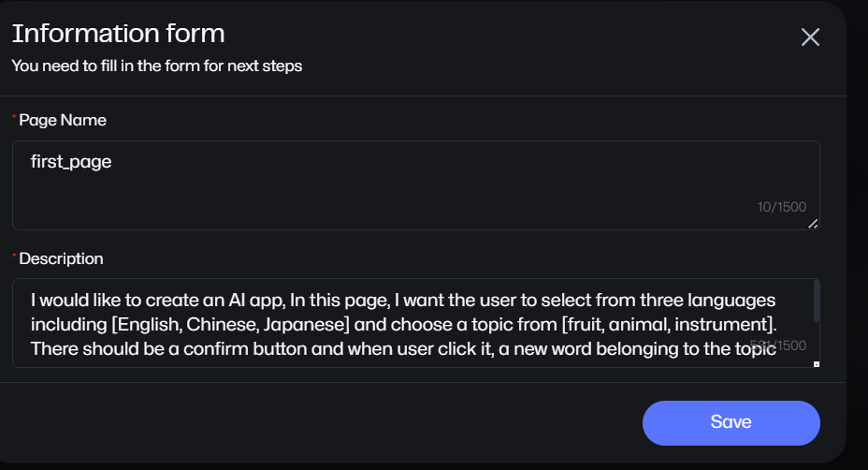Click the Page Name label

pos(63,121)
